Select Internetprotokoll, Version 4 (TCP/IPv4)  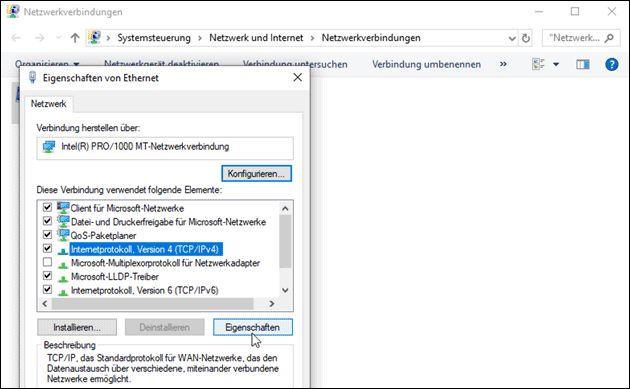[146, 249]
